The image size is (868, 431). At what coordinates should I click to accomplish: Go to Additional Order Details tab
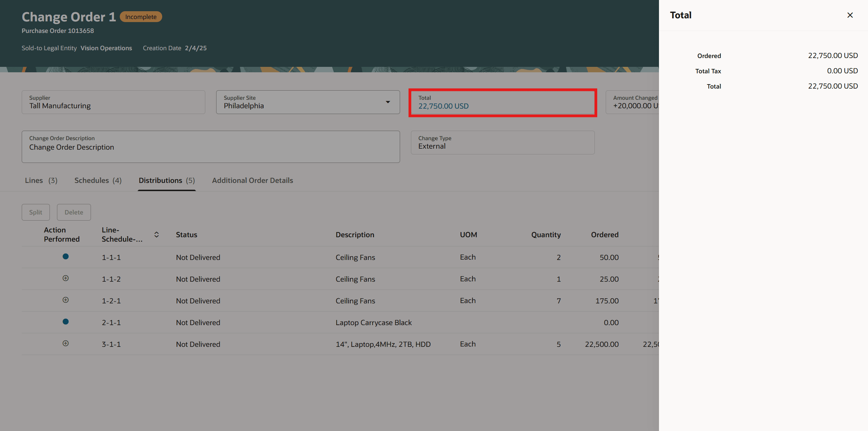coord(252,181)
